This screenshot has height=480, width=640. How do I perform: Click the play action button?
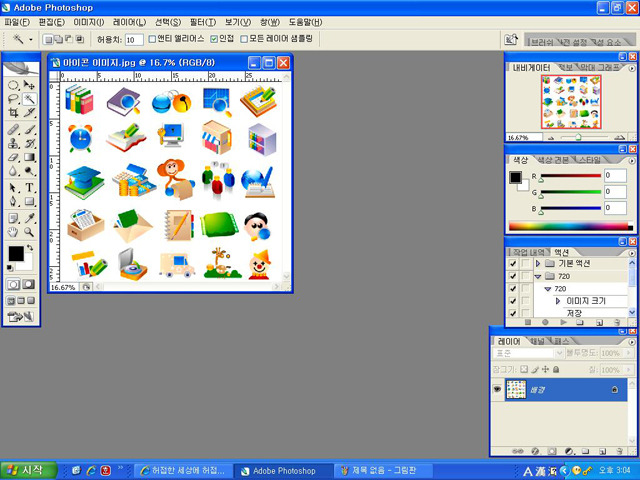pyautogui.click(x=563, y=322)
